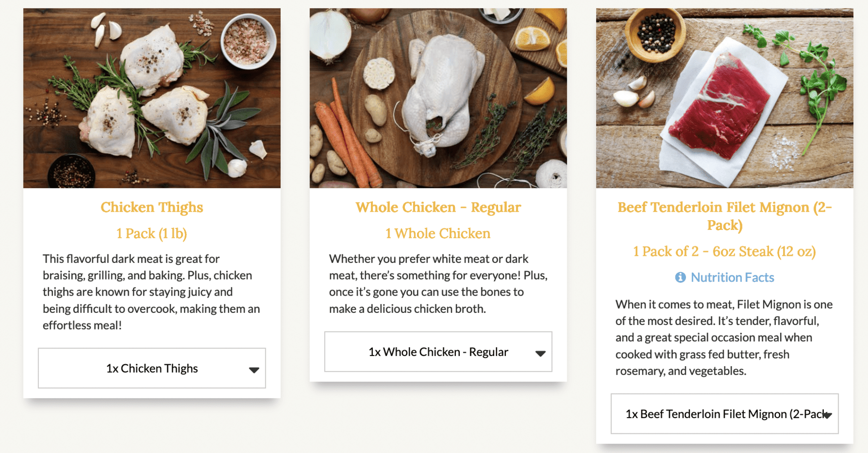Click the "1 Pack (1 lb)" size label
868x453 pixels.
click(152, 233)
